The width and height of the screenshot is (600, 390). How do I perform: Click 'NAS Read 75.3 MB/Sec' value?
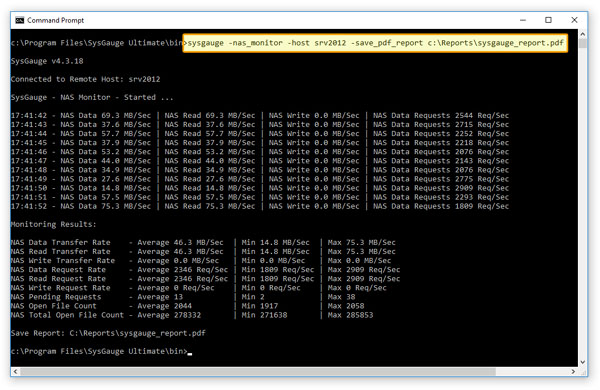click(x=210, y=206)
